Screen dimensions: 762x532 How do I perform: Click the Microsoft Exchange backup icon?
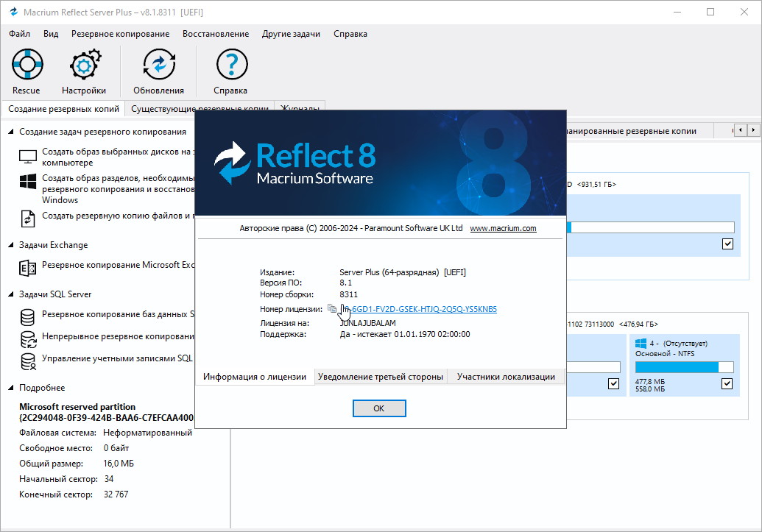(27, 268)
